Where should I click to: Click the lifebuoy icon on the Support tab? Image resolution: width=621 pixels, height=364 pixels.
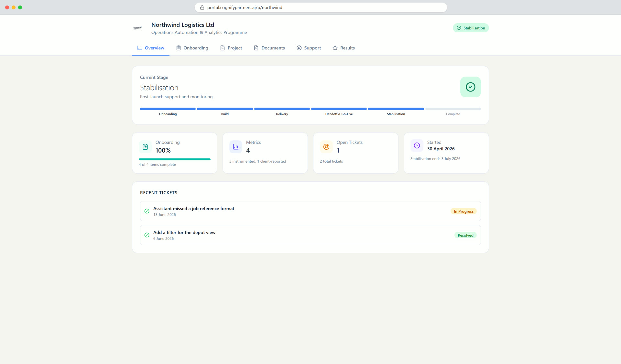299,48
